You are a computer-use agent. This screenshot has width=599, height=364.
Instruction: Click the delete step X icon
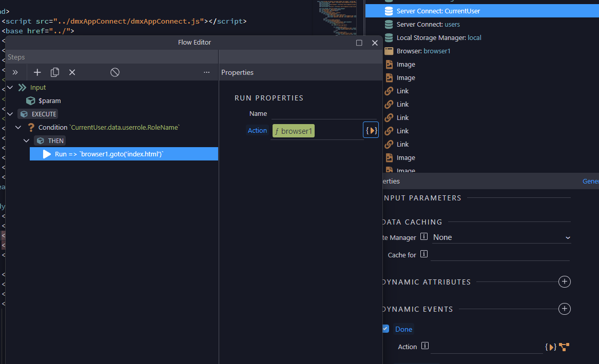coord(72,72)
